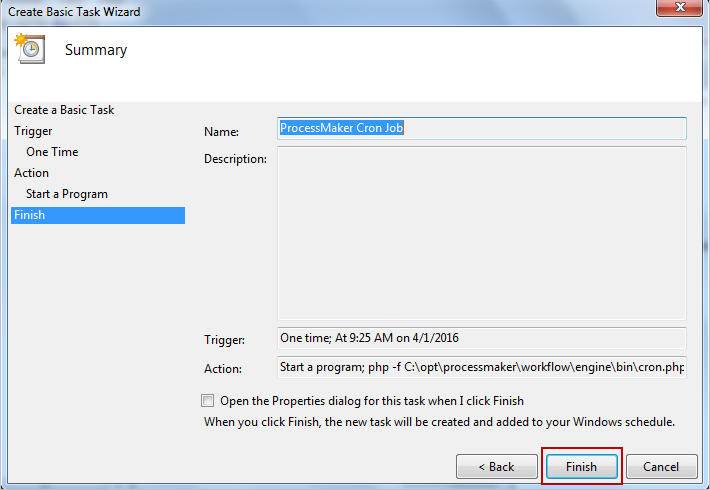
Task: Click the task wizard clock icon
Action: pos(28,50)
